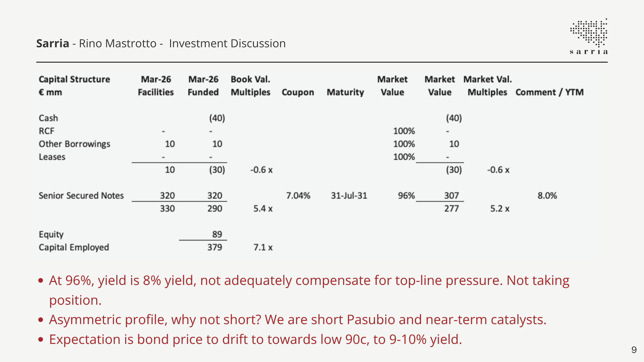Click the Coupon column header
The image size is (644, 362).
[x=298, y=92]
